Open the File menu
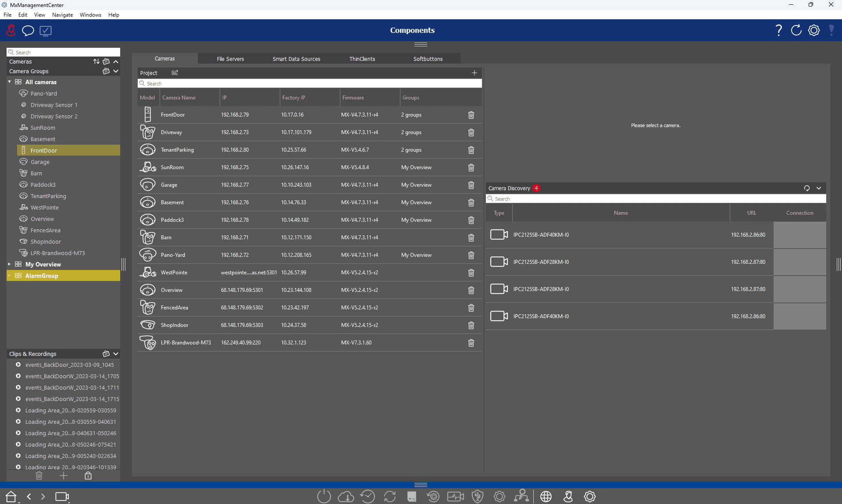The image size is (842, 504). click(7, 15)
